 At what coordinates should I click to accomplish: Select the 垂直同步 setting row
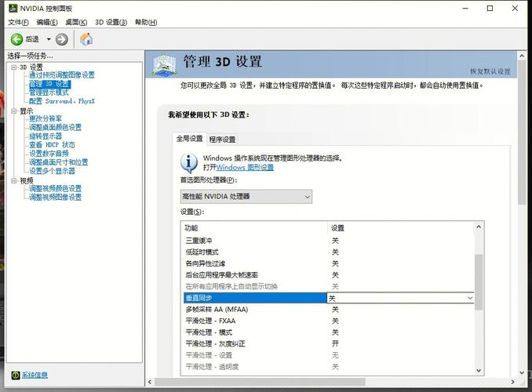point(255,298)
